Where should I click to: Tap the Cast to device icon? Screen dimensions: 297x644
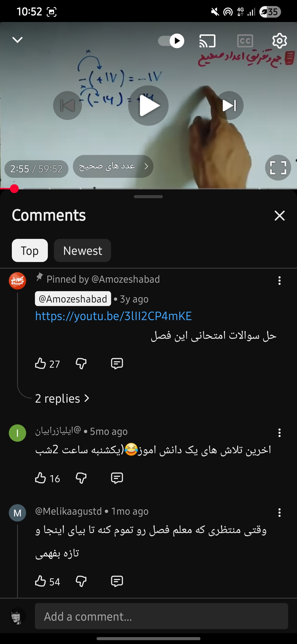(207, 41)
